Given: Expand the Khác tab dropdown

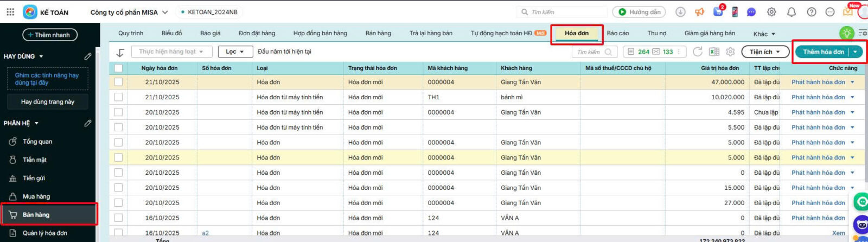Looking at the screenshot, I should click(x=764, y=34).
